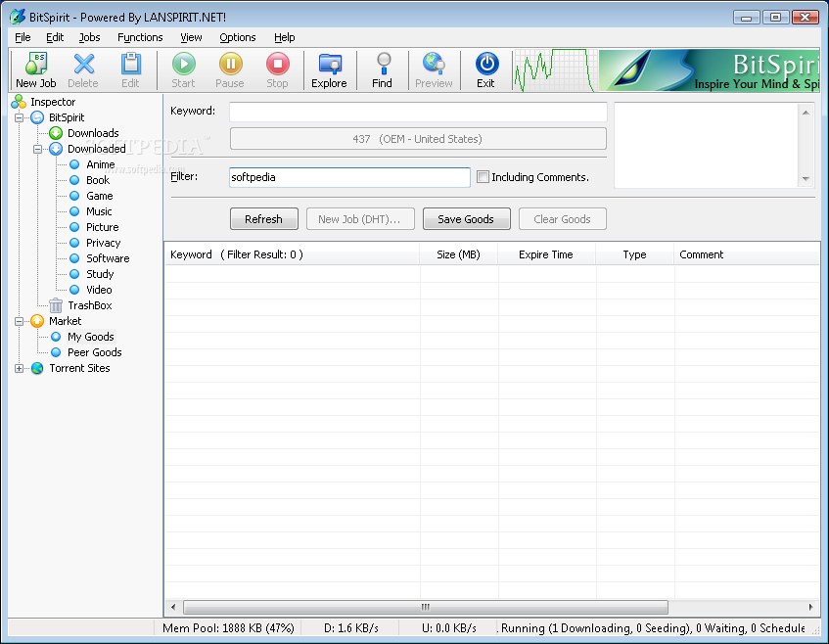Sort by the Type column header
The height and width of the screenshot is (644, 829).
click(634, 254)
